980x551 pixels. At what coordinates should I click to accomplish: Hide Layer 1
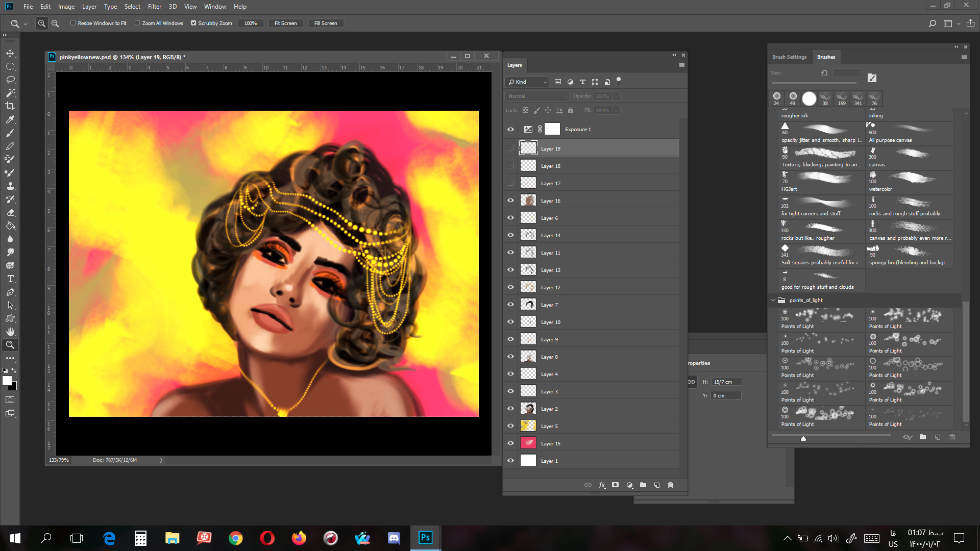coord(510,461)
